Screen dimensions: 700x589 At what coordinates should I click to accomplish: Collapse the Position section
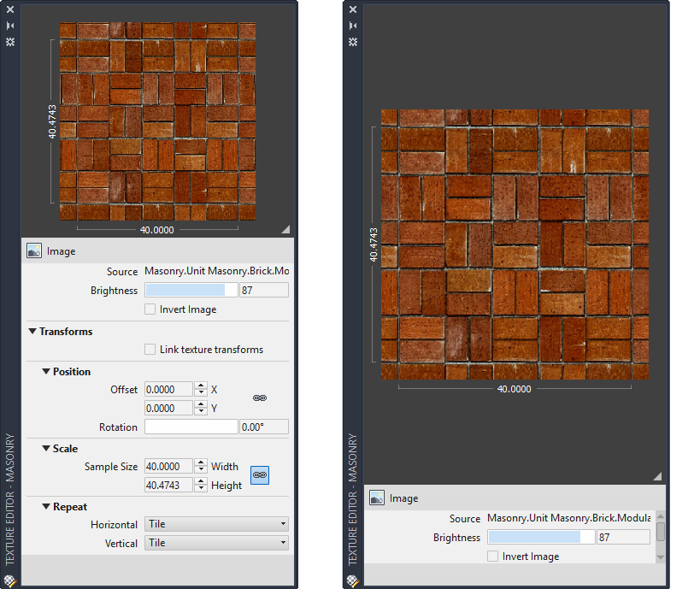46,372
